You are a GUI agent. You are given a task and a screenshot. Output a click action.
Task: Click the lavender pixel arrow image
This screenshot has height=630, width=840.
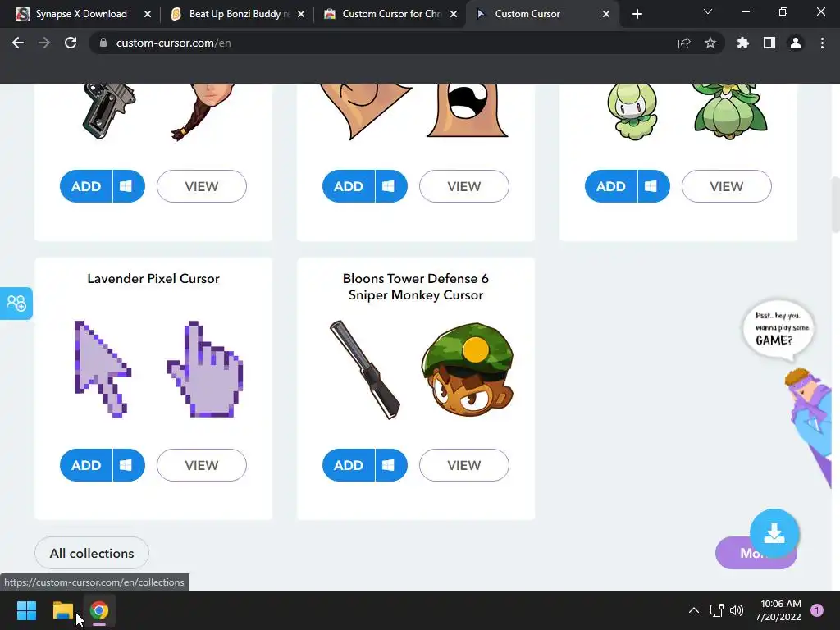103,368
